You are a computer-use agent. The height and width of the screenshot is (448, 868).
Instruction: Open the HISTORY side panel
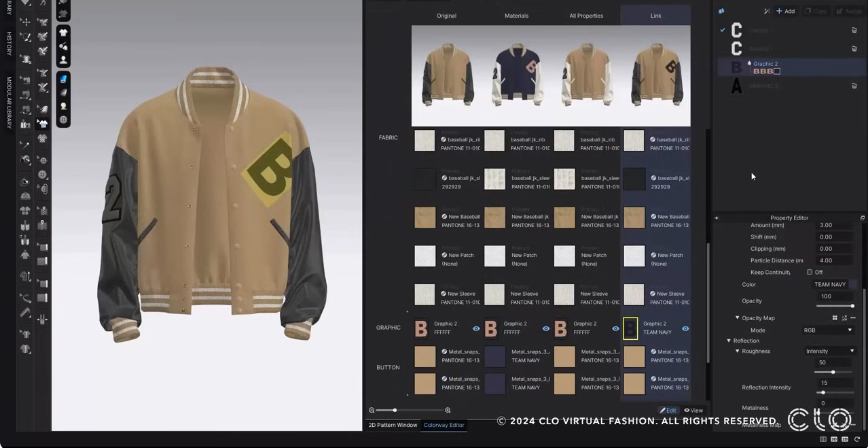(x=9, y=44)
